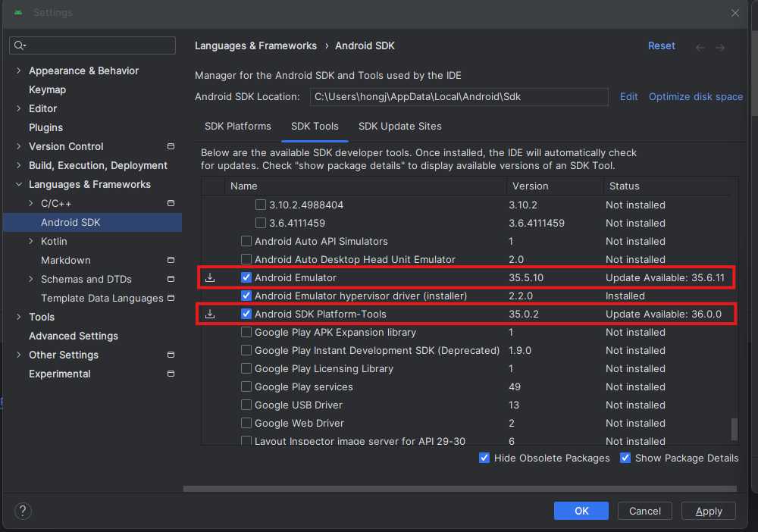Check Google Play Licensing Library checkbox
Viewport: 758px width, 532px height.
[246, 368]
